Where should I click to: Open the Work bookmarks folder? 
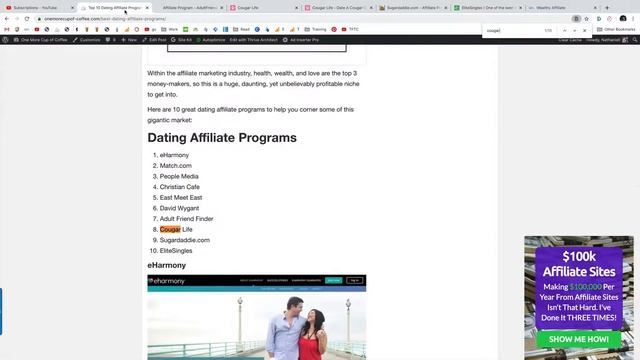[169, 29]
